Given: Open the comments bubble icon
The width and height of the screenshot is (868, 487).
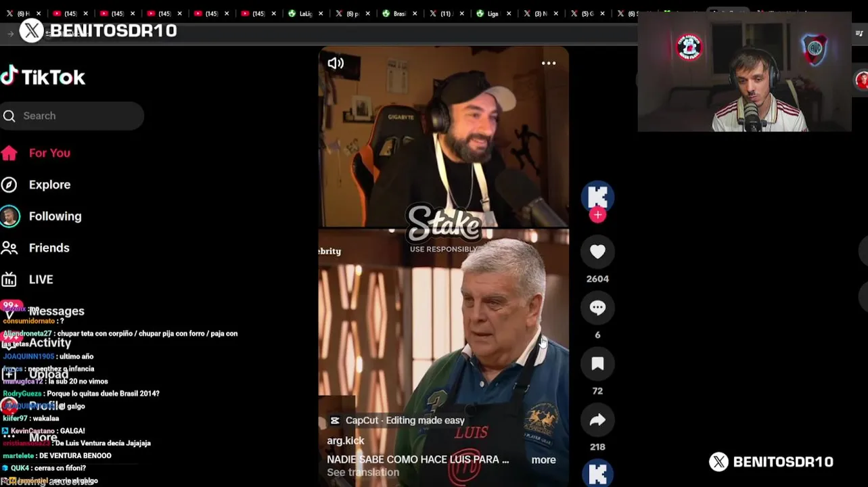Looking at the screenshot, I should pyautogui.click(x=597, y=308).
